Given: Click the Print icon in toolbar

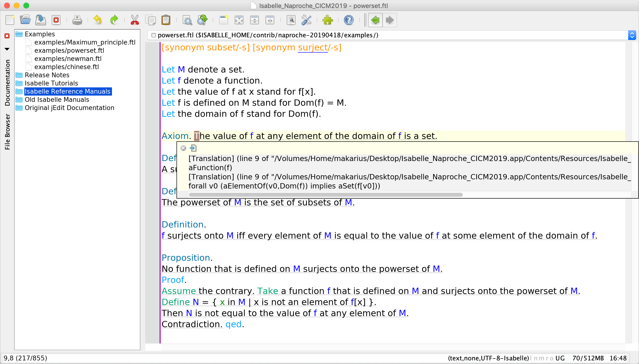Looking at the screenshot, I should point(77,20).
